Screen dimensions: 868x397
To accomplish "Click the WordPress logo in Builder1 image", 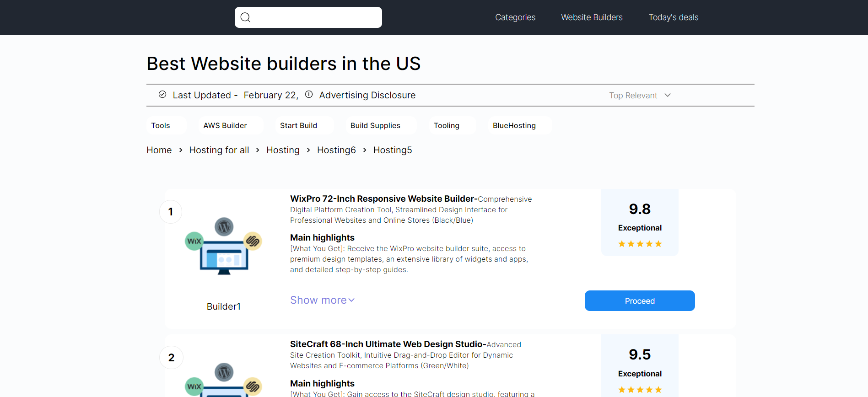I will click(x=224, y=226).
